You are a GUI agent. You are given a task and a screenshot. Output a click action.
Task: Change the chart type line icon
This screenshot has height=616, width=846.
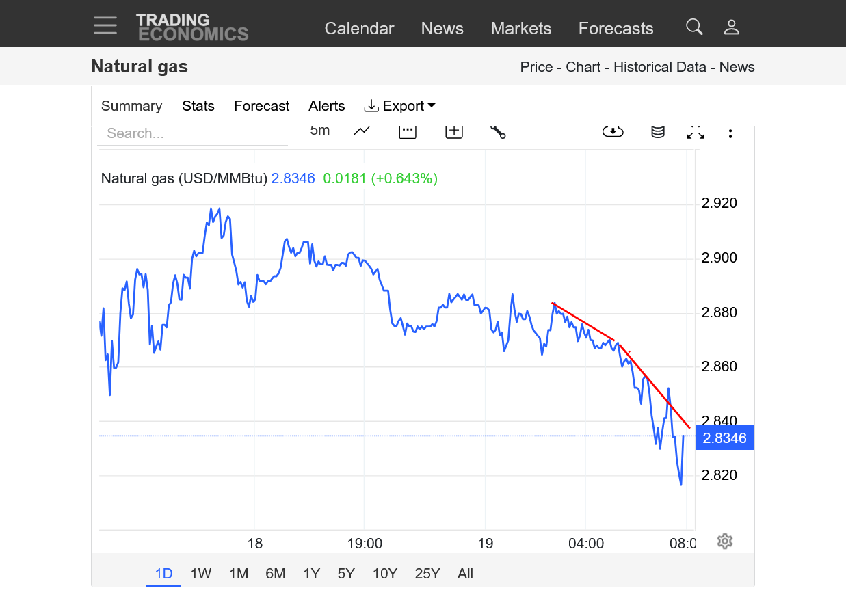tap(362, 131)
